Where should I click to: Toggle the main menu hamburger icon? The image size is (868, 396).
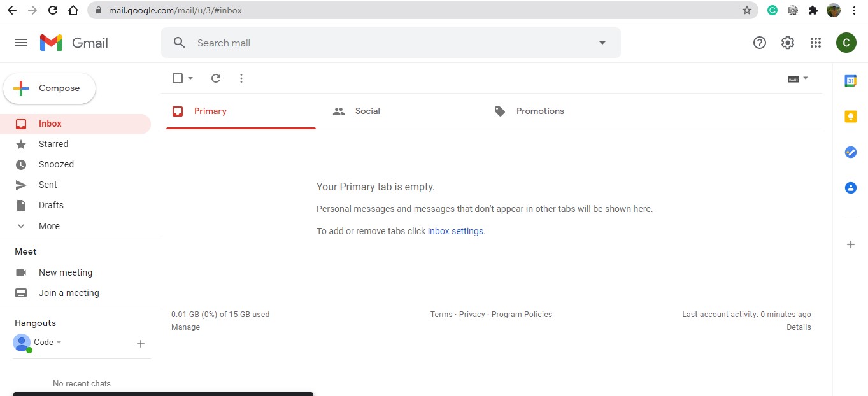point(21,43)
